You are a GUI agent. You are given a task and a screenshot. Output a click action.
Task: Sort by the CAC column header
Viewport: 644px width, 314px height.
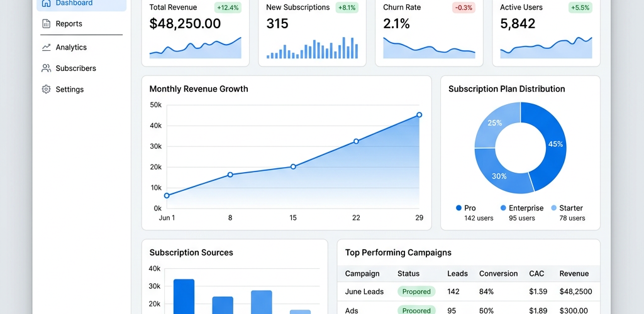tap(537, 273)
